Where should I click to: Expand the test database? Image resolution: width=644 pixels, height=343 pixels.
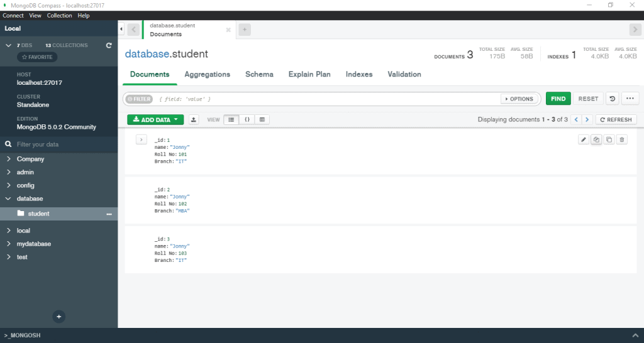pyautogui.click(x=8, y=257)
